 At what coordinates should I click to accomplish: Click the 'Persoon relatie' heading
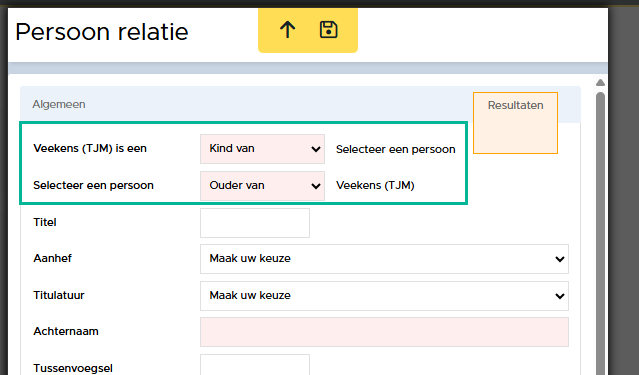(x=102, y=32)
